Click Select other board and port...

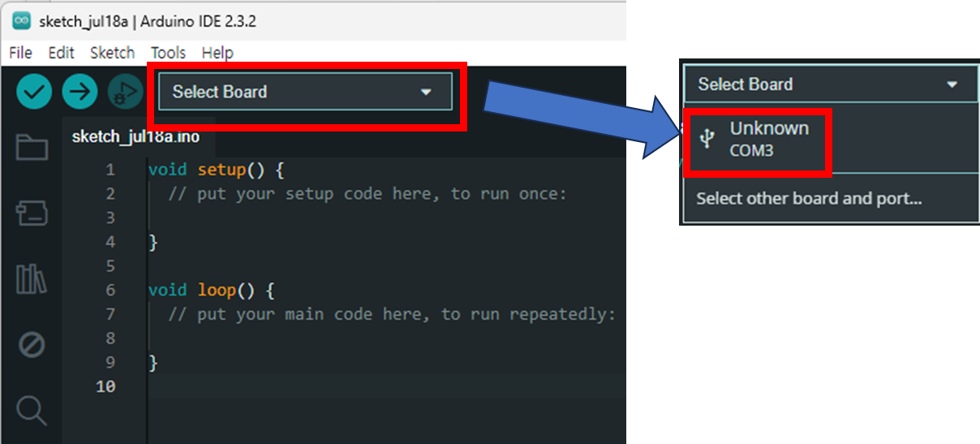(809, 198)
